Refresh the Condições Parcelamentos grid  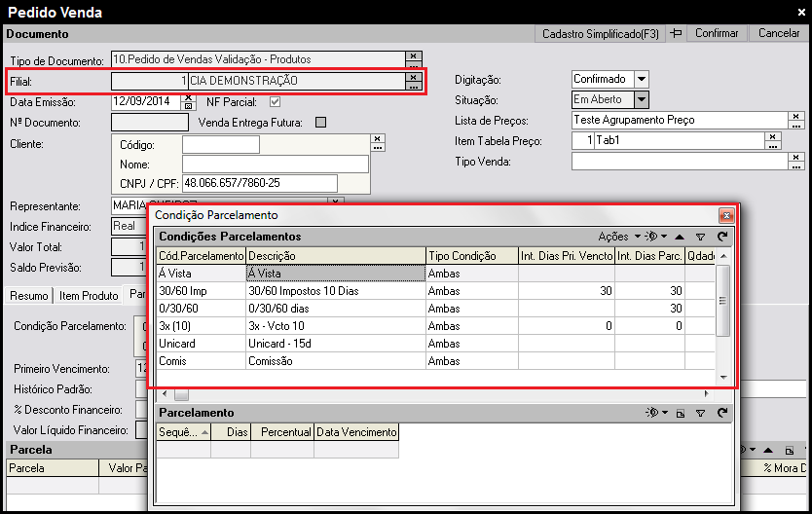click(x=722, y=237)
